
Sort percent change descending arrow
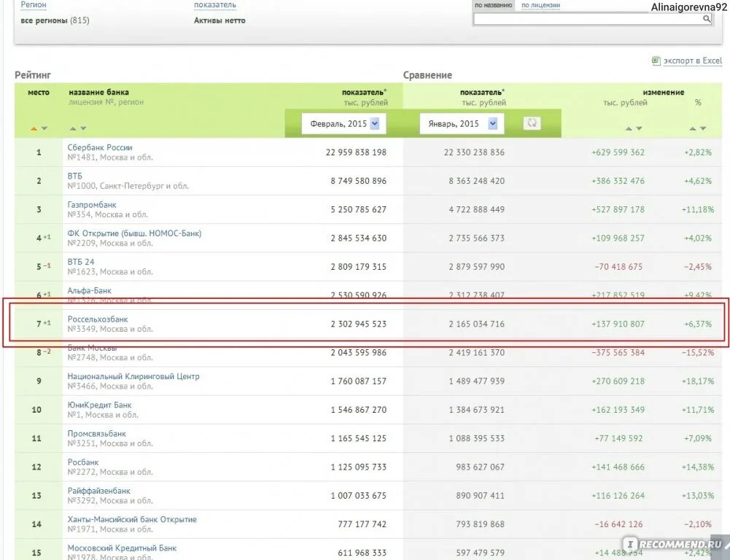tap(703, 128)
